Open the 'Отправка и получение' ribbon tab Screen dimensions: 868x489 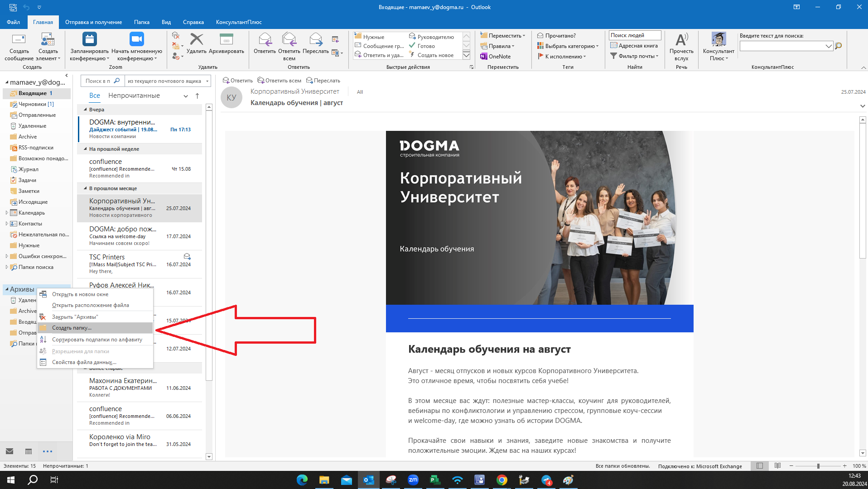[93, 22]
